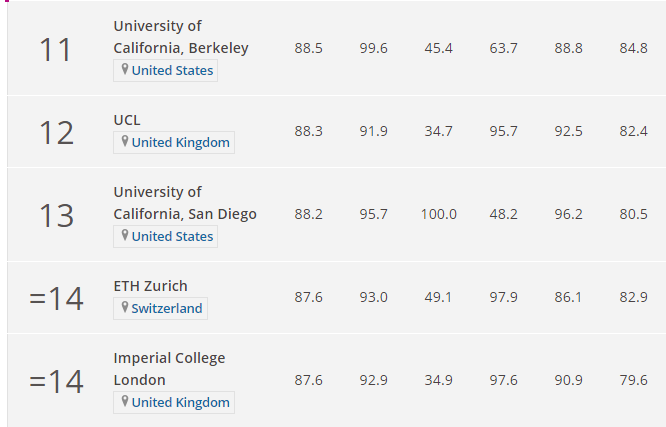
Task: Click United Kingdom tag under Imperial College
Action: click(x=180, y=402)
